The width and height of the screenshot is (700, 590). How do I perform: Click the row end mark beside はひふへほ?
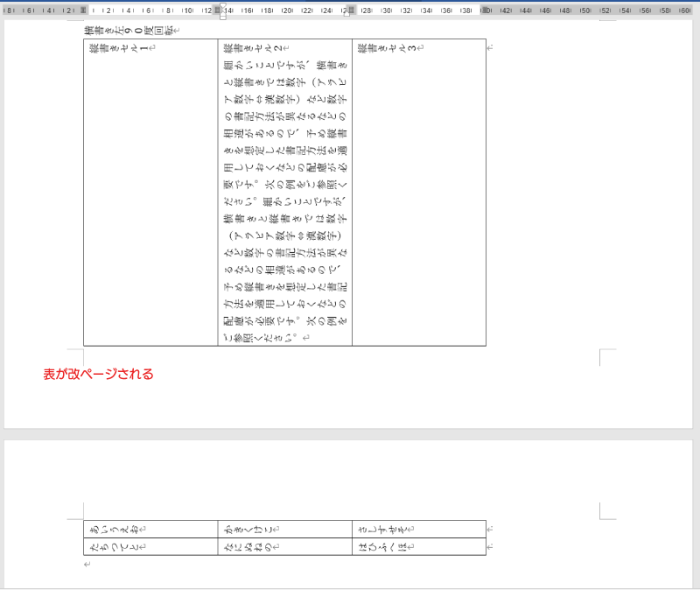pos(490,546)
